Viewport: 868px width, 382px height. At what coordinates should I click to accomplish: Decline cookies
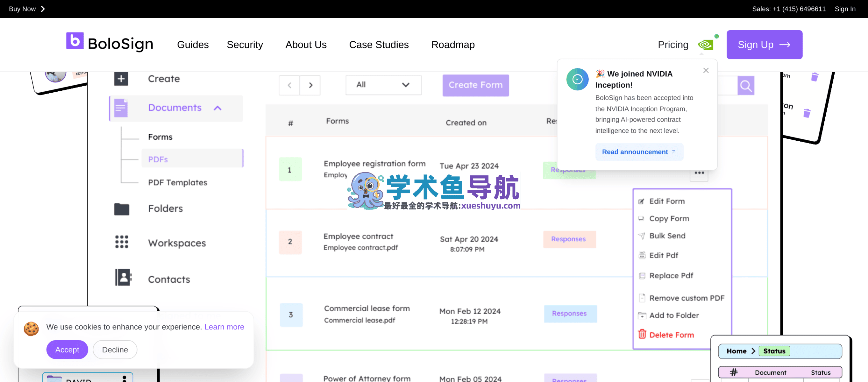(x=115, y=350)
